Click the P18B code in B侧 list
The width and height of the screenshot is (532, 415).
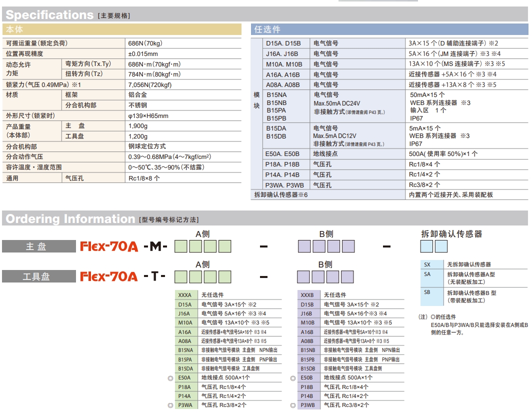click(306, 387)
